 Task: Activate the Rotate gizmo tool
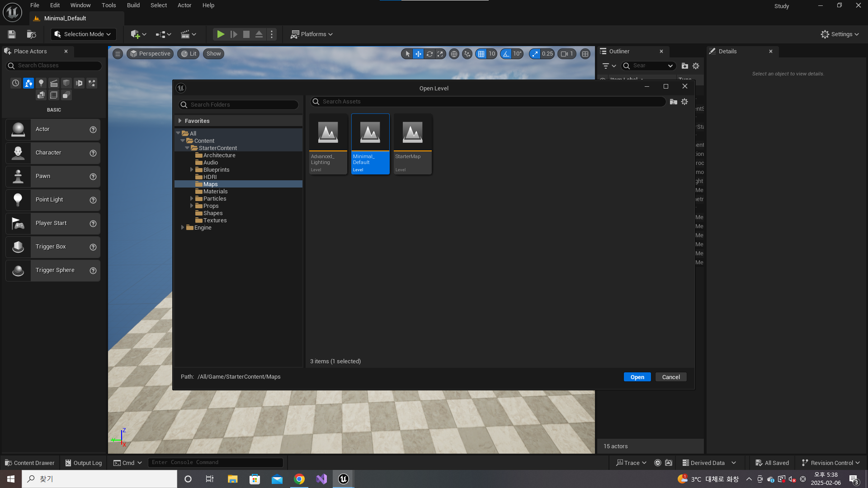click(x=429, y=54)
